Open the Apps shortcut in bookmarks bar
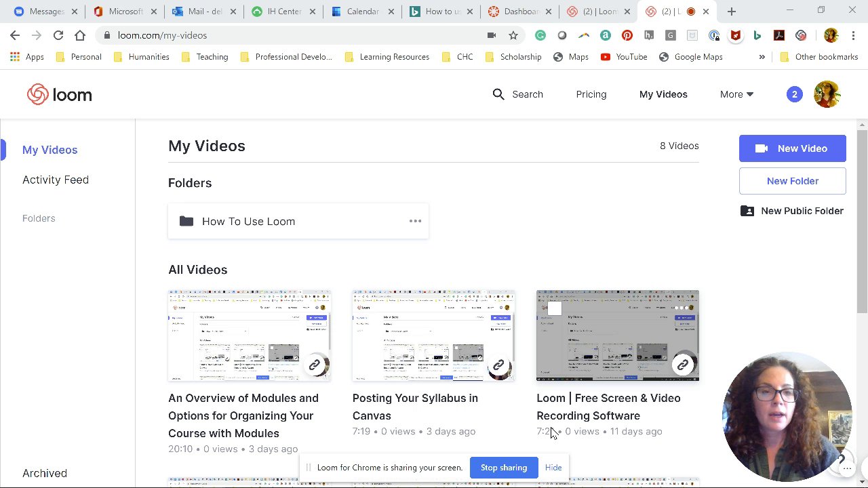 click(27, 57)
